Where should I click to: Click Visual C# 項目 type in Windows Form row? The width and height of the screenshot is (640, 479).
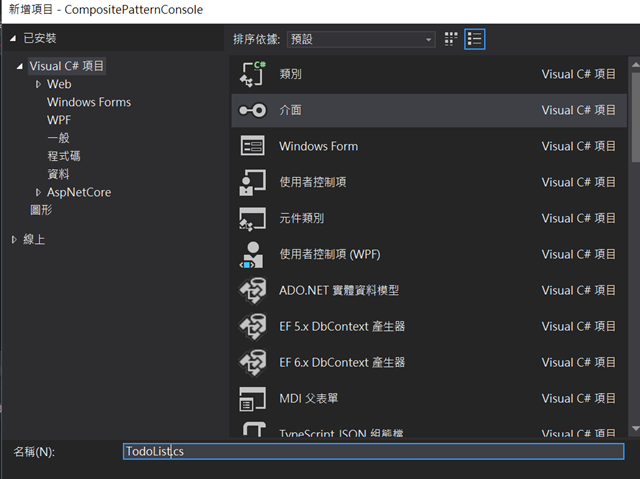pyautogui.click(x=578, y=146)
